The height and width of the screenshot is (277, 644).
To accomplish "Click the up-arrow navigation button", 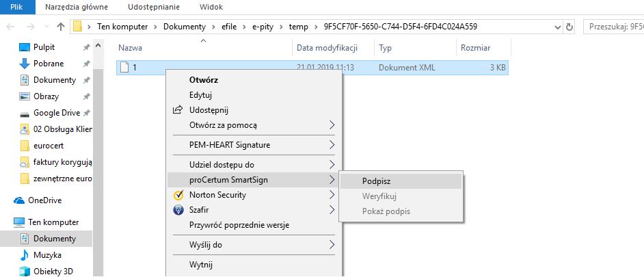I will click(x=61, y=27).
